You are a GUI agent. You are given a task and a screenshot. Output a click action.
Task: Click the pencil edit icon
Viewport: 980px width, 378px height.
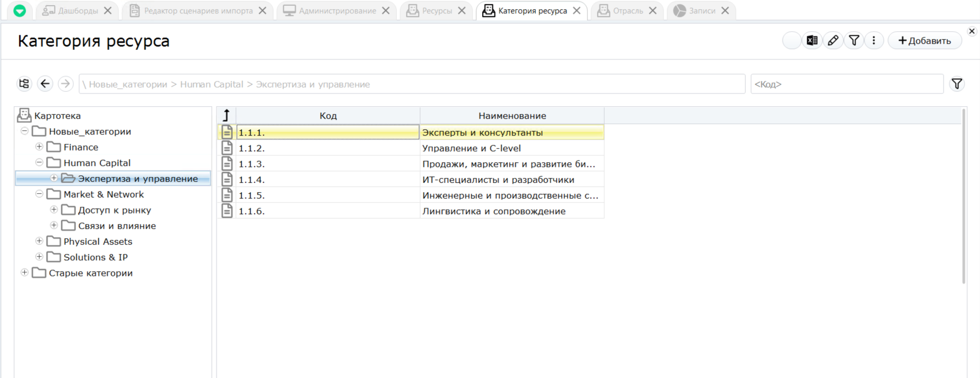(833, 40)
